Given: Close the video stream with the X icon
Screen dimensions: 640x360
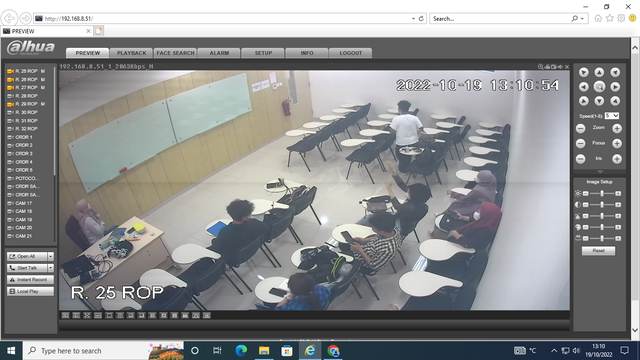Looking at the screenshot, I should click(x=567, y=67).
